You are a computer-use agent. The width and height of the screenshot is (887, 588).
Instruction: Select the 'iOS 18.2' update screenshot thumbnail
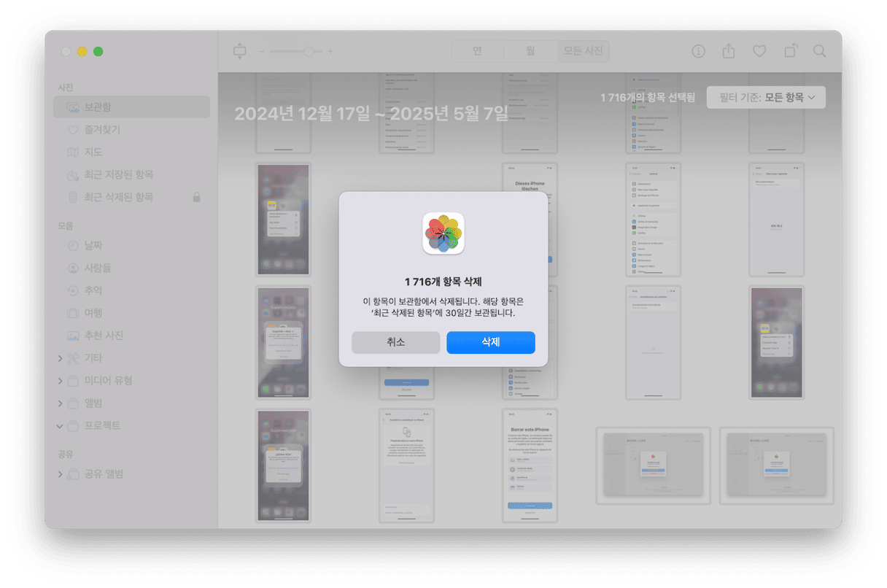pyautogui.click(x=776, y=220)
